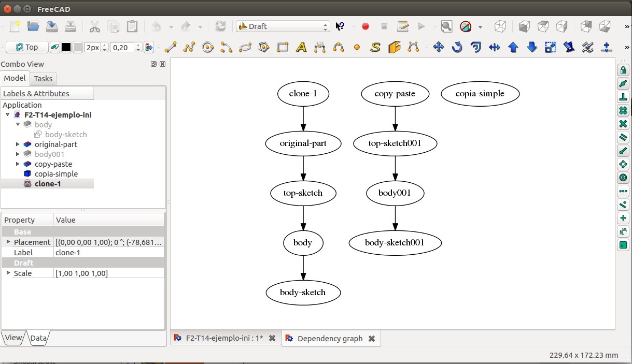Image resolution: width=632 pixels, height=364 pixels.
Task: Start macro recording with red button
Action: click(366, 26)
